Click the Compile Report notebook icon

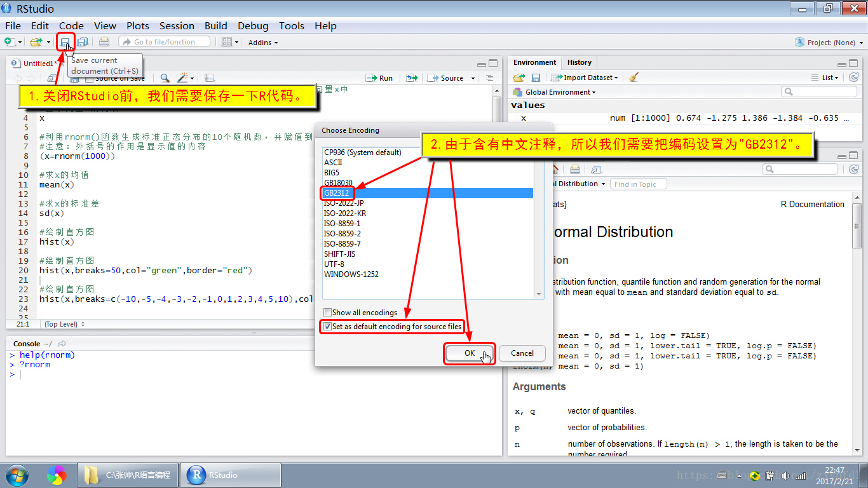(210, 78)
